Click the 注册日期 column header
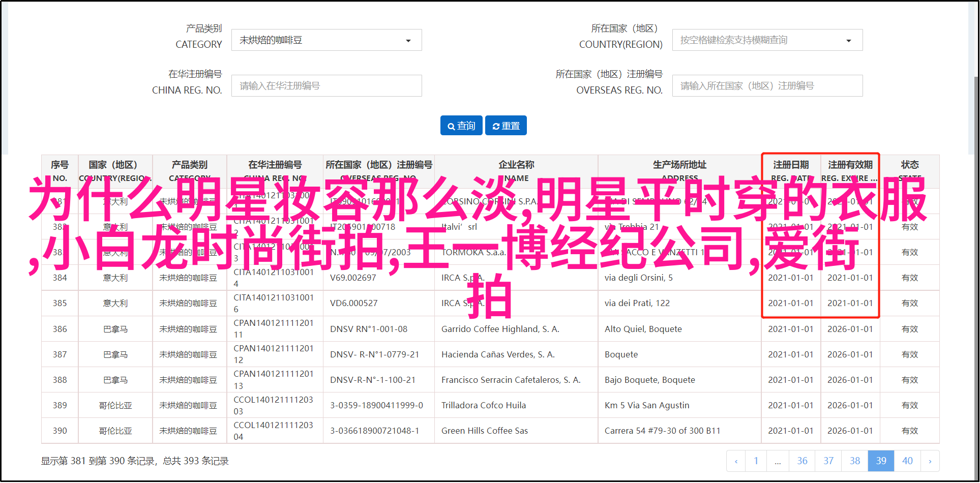980x483 pixels. click(791, 165)
